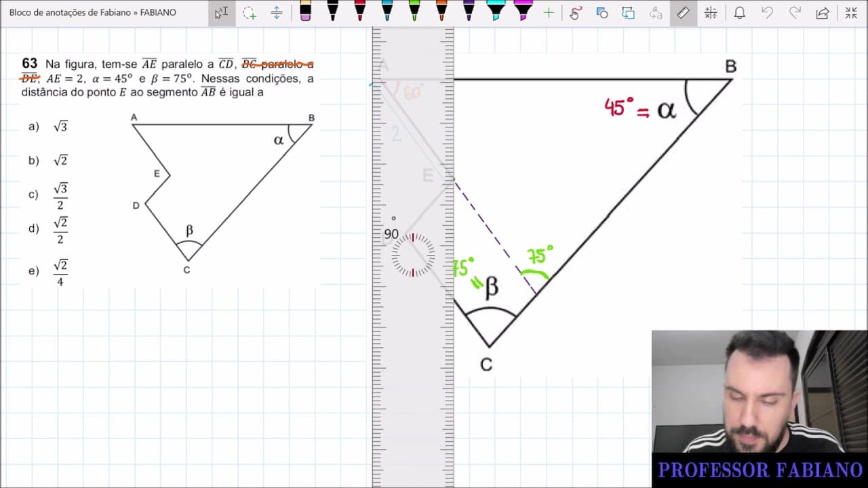
Task: Open the notifications bell
Action: point(740,13)
